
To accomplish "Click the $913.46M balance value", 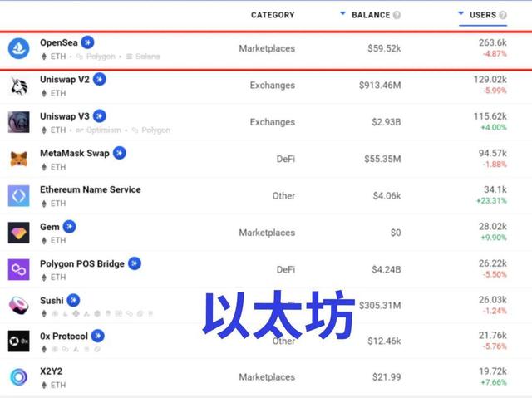I will [x=380, y=86].
